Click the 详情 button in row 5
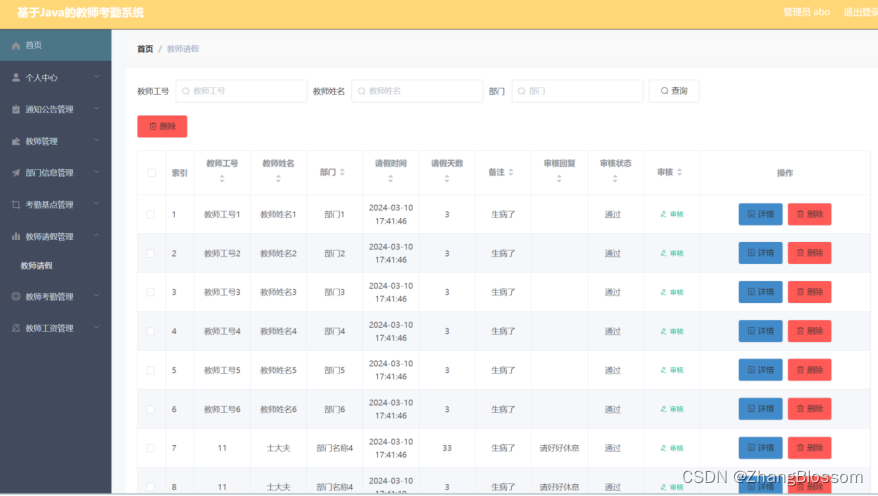The height and width of the screenshot is (496, 878). (760, 370)
